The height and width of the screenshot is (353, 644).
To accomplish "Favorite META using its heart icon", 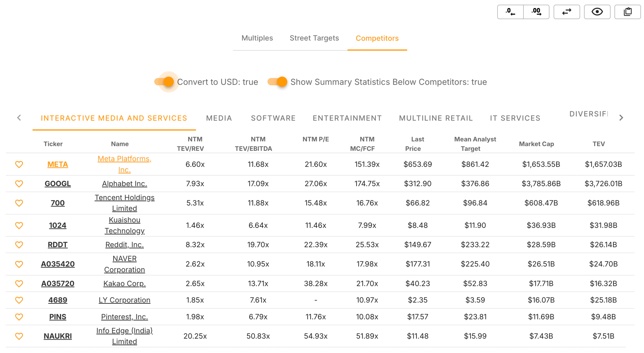I will click(x=19, y=164).
